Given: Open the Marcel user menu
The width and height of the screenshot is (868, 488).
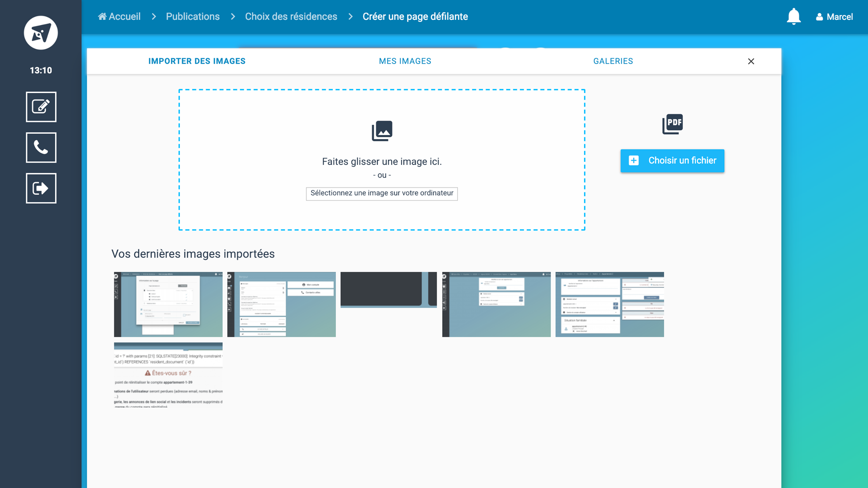Looking at the screenshot, I should 834,17.
